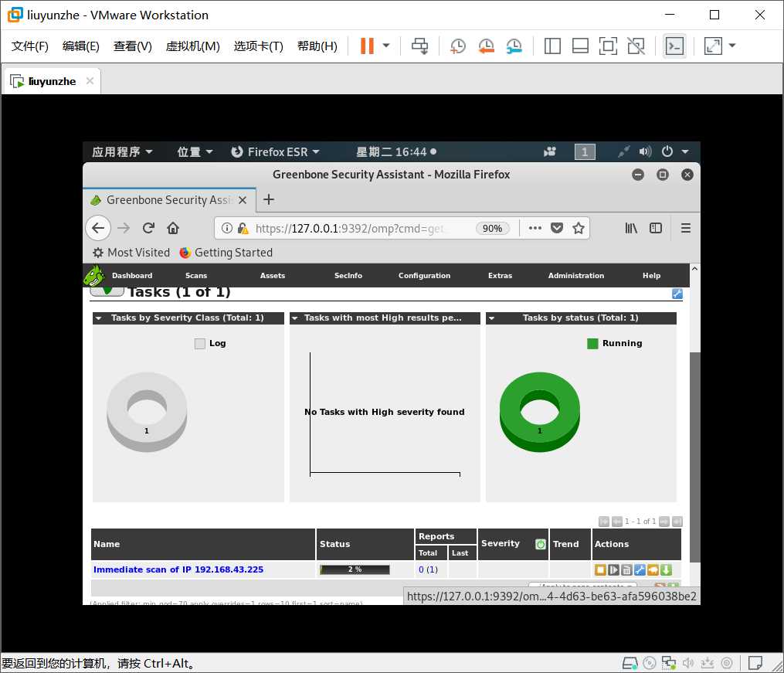
Task: Click blue wrench icon beside Tasks heading
Action: coord(677,294)
